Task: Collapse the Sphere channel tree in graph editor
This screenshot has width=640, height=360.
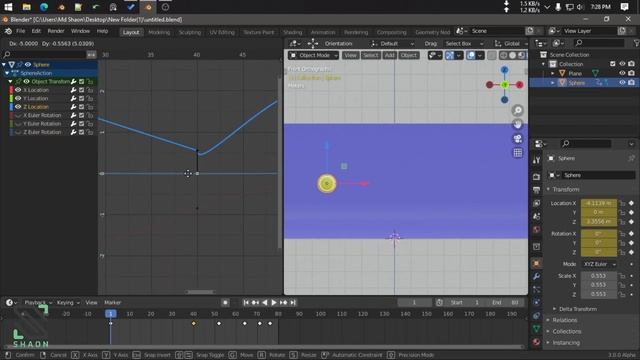Action: 4,64
